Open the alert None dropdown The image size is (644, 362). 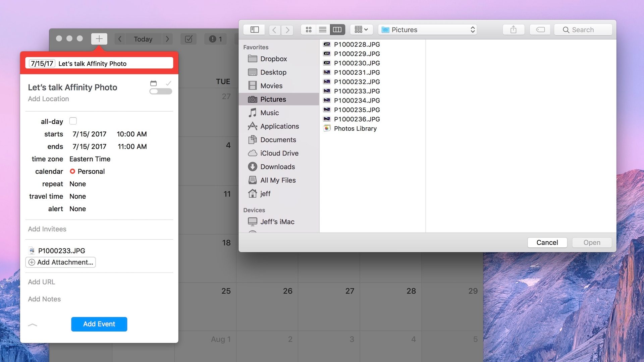[77, 208]
